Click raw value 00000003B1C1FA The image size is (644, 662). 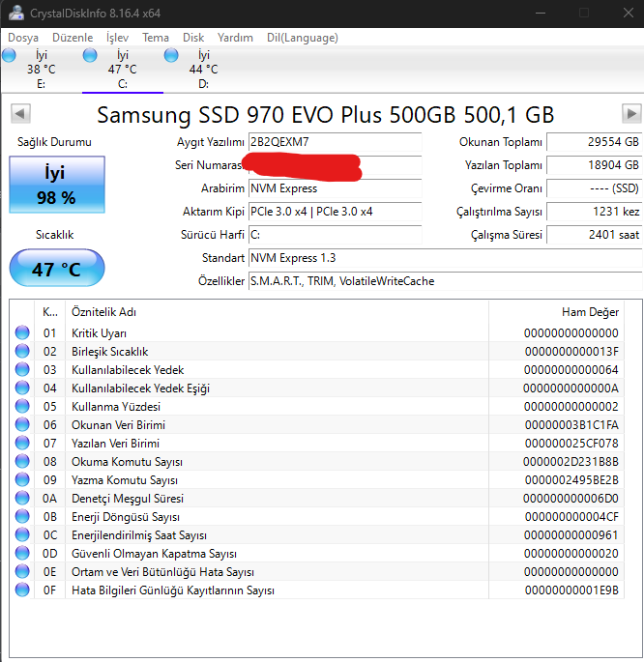tap(571, 425)
